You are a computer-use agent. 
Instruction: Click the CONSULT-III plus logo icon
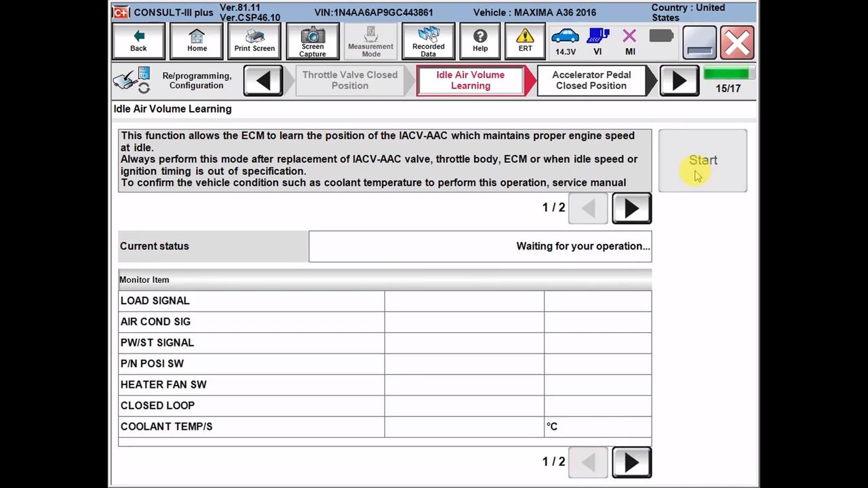121,12
